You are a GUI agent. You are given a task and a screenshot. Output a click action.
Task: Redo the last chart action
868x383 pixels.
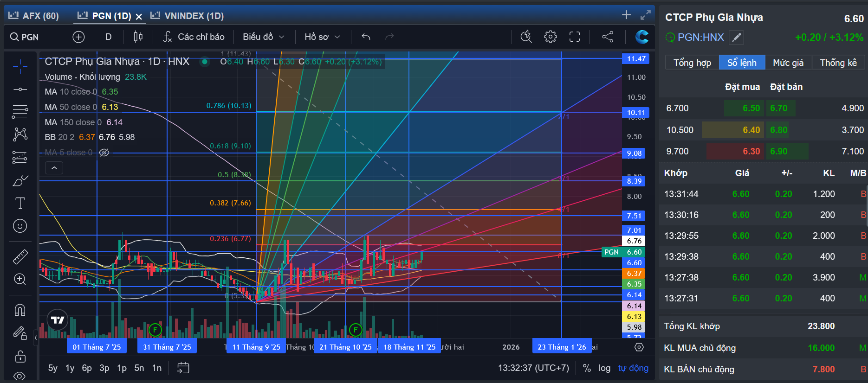click(389, 37)
